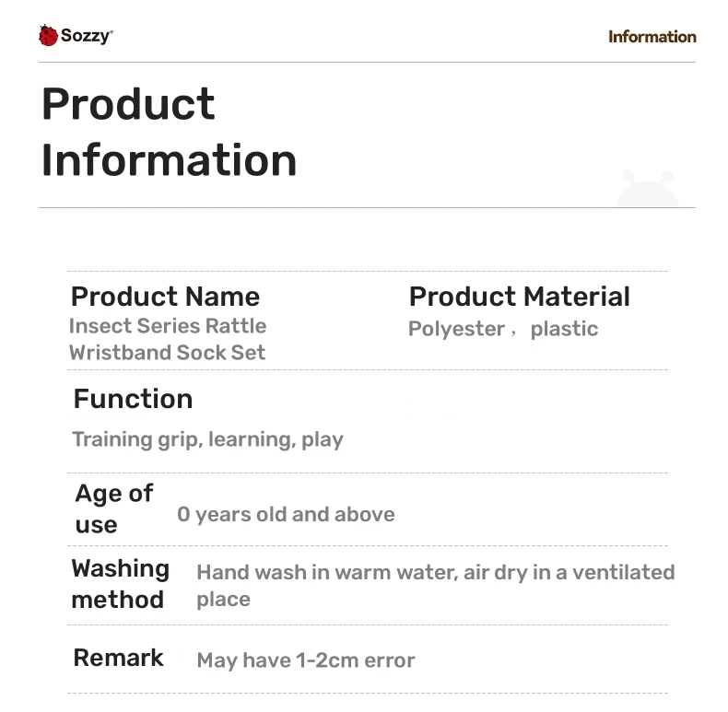Click the Polyester, plastic material value
This screenshot has height=712, width=728.
[503, 329]
